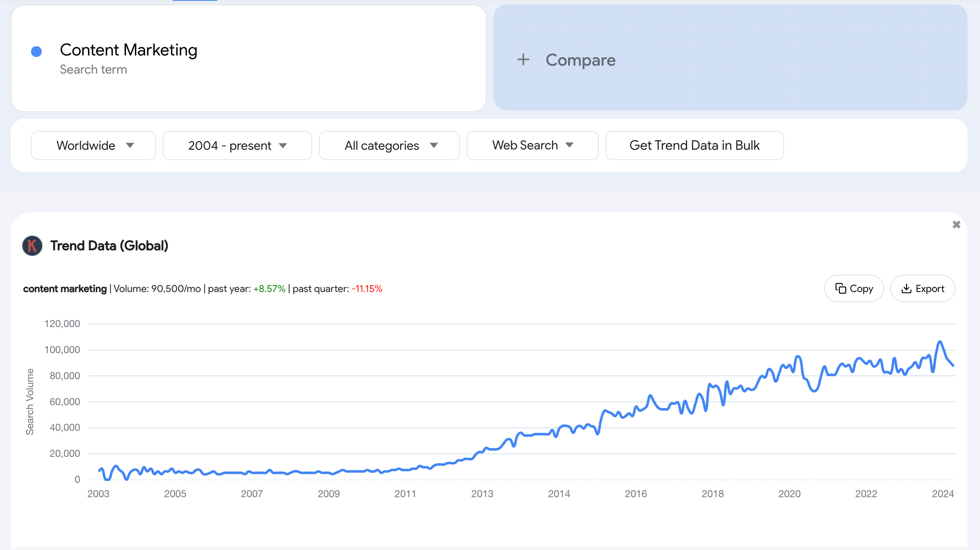Image resolution: width=980 pixels, height=550 pixels.
Task: Click the Get Trend Data in Bulk button
Action: 694,145
